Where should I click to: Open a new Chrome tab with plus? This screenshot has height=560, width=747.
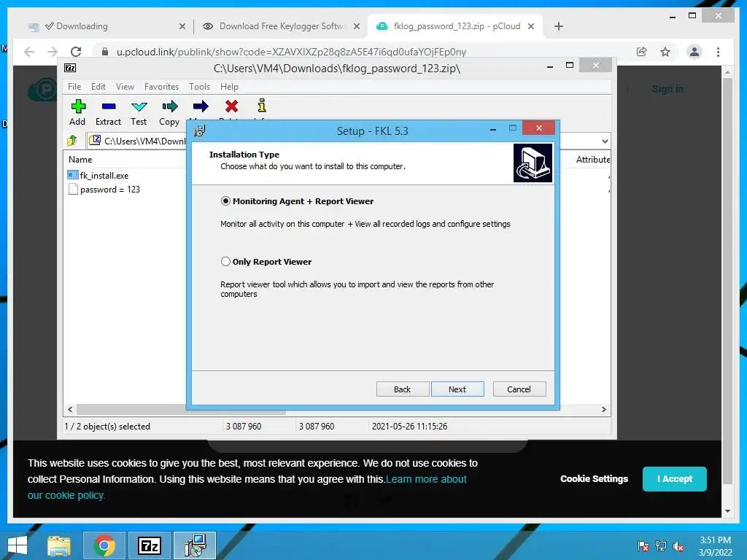(x=559, y=26)
